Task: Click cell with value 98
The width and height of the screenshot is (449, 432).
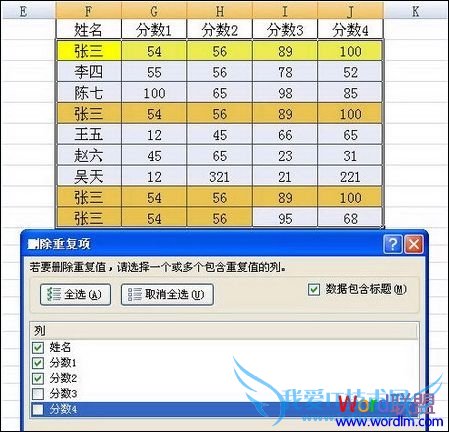Action: (x=285, y=93)
